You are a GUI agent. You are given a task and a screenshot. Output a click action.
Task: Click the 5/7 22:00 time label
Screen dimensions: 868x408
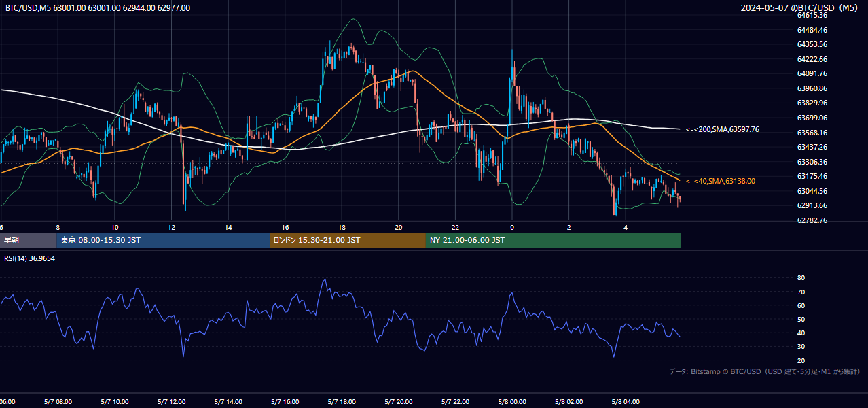click(455, 402)
